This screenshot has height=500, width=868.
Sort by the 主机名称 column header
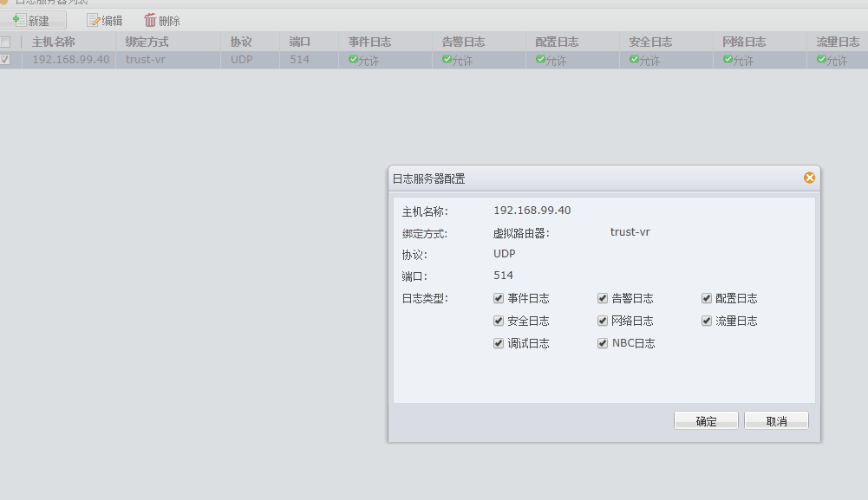[x=54, y=42]
